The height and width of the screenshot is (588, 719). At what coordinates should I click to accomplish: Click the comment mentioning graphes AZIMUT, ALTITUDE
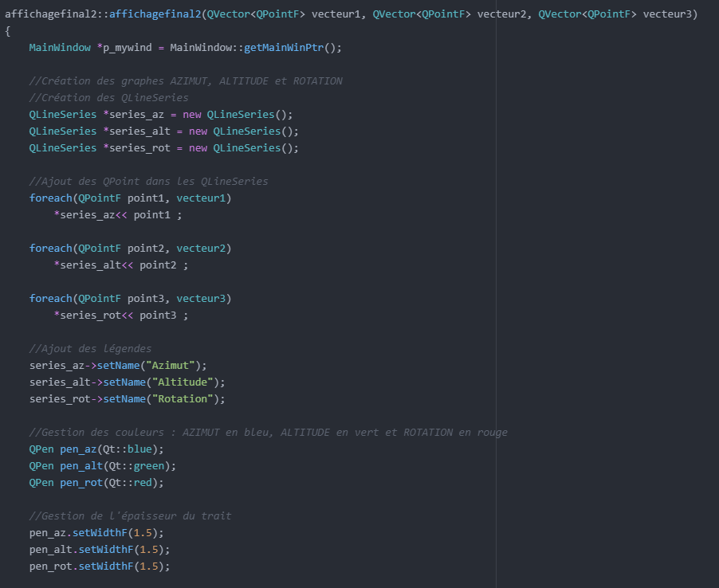[185, 81]
